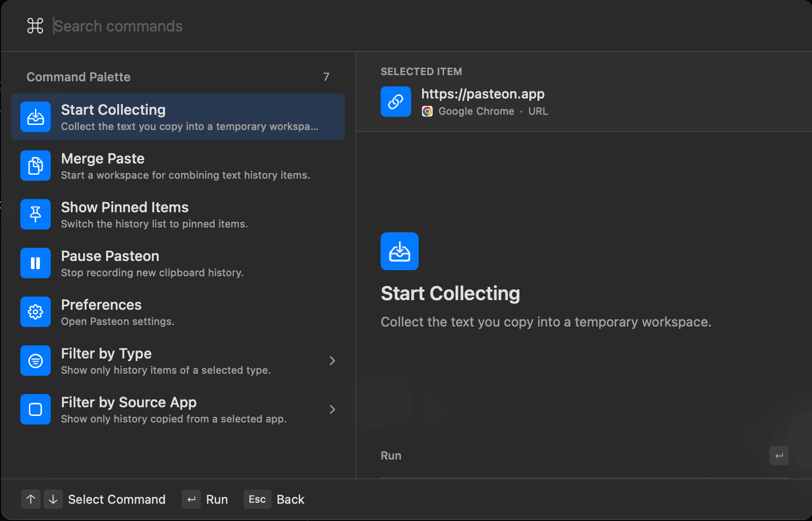This screenshot has height=521, width=812.
Task: Click the Pause Pasteon pause icon
Action: (36, 263)
